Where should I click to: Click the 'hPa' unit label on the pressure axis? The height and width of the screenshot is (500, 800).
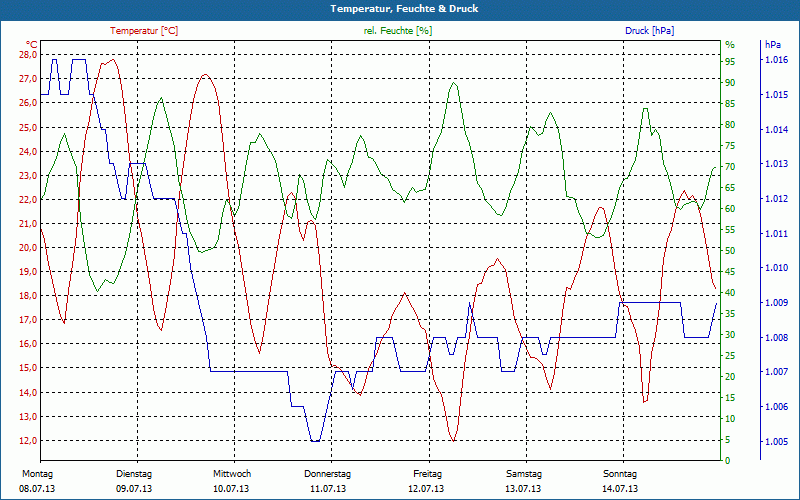(x=773, y=44)
